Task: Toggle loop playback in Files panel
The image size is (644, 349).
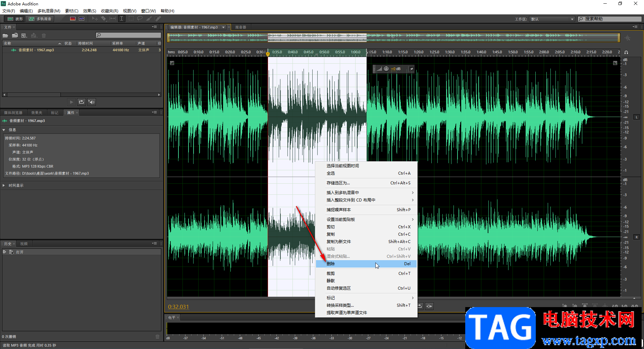Action: click(81, 102)
